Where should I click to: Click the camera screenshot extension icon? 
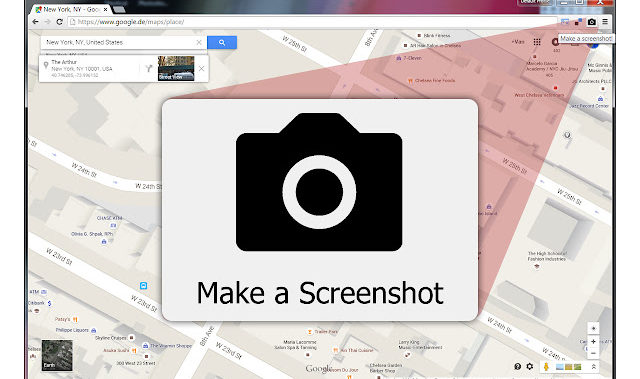click(x=591, y=22)
